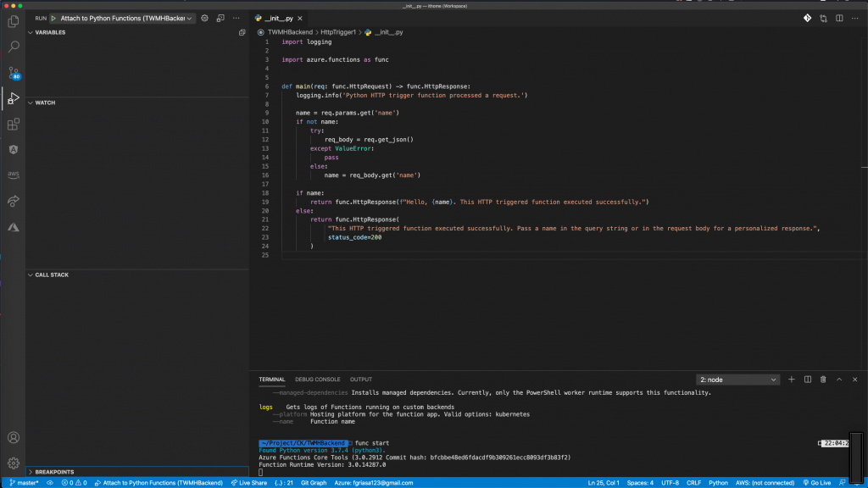
Task: Click the green Start Debugging play icon
Action: [x=53, y=18]
